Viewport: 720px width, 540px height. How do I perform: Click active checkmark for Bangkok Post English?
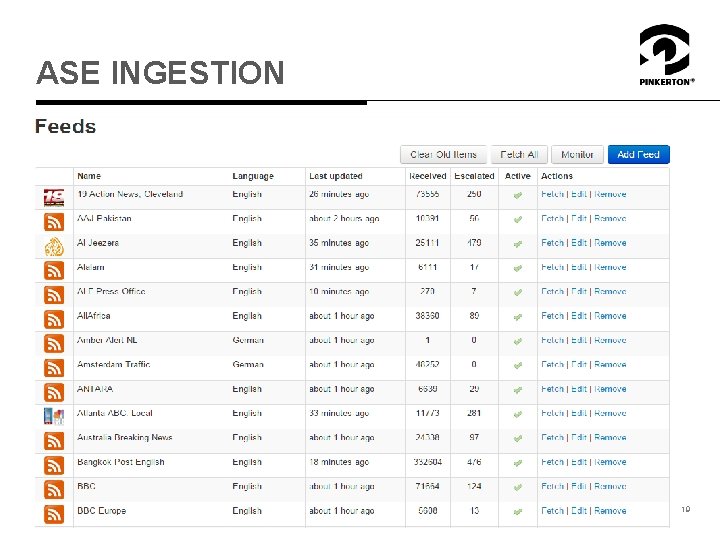pyautogui.click(x=518, y=463)
